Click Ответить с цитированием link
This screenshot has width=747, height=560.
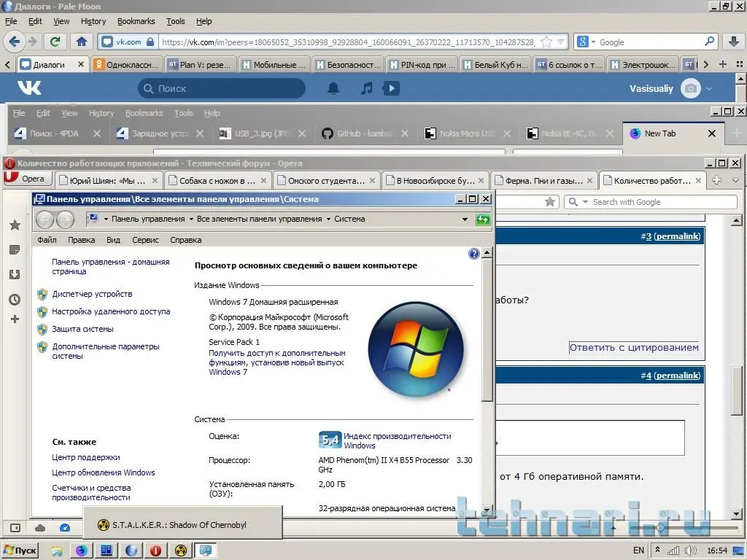634,347
